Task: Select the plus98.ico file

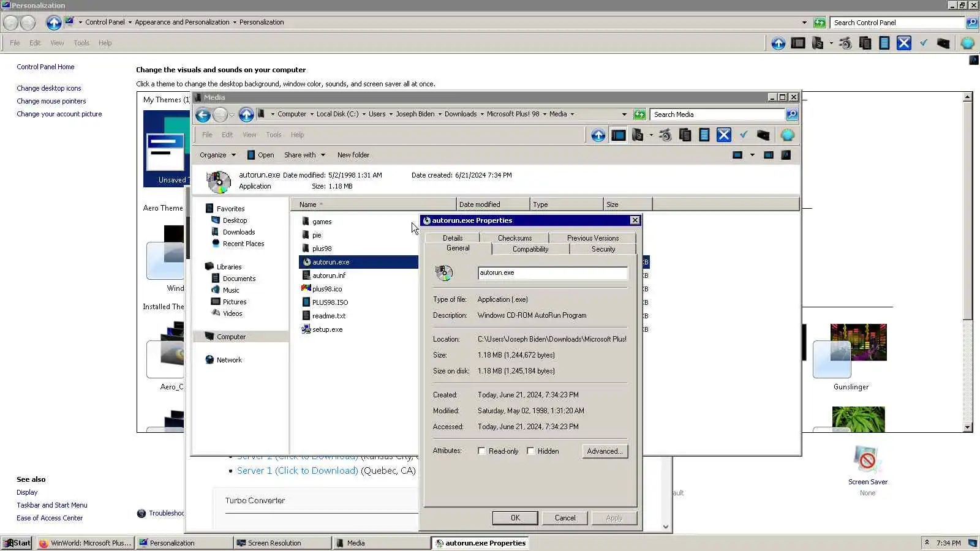Action: tap(327, 289)
